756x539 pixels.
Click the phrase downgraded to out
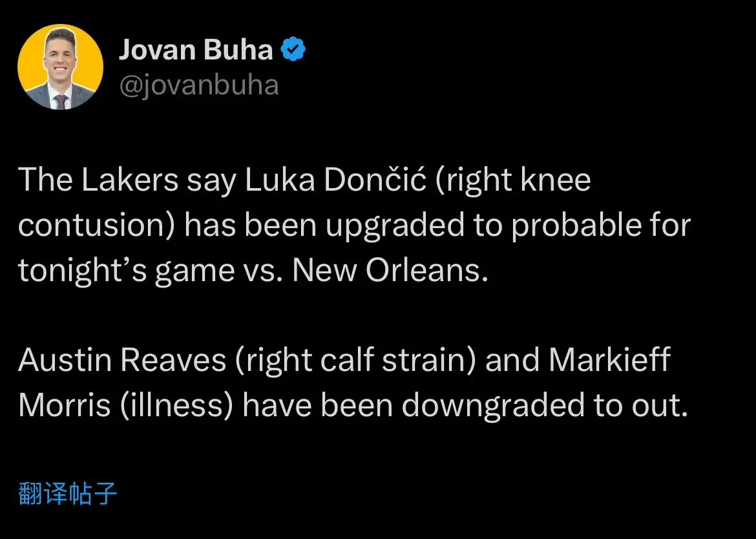544,405
